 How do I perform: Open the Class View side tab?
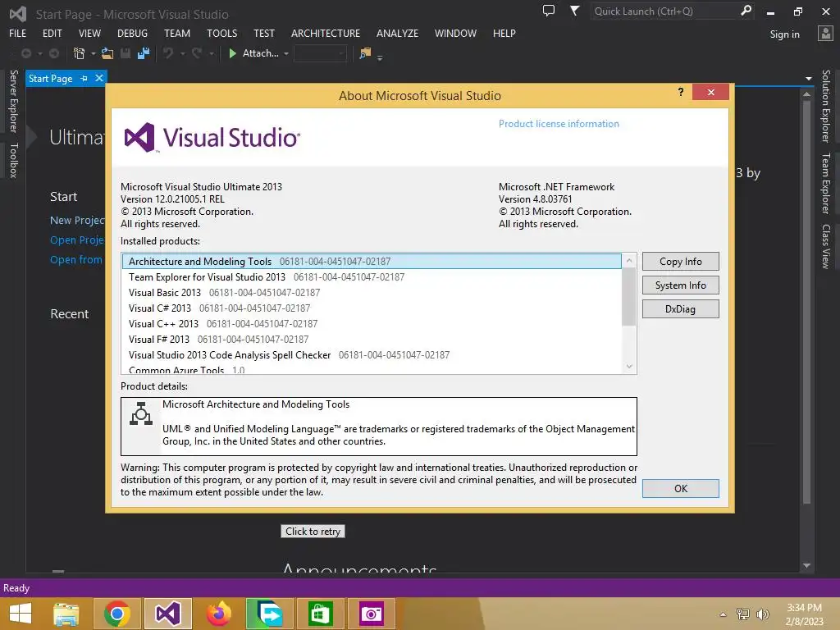point(825,246)
